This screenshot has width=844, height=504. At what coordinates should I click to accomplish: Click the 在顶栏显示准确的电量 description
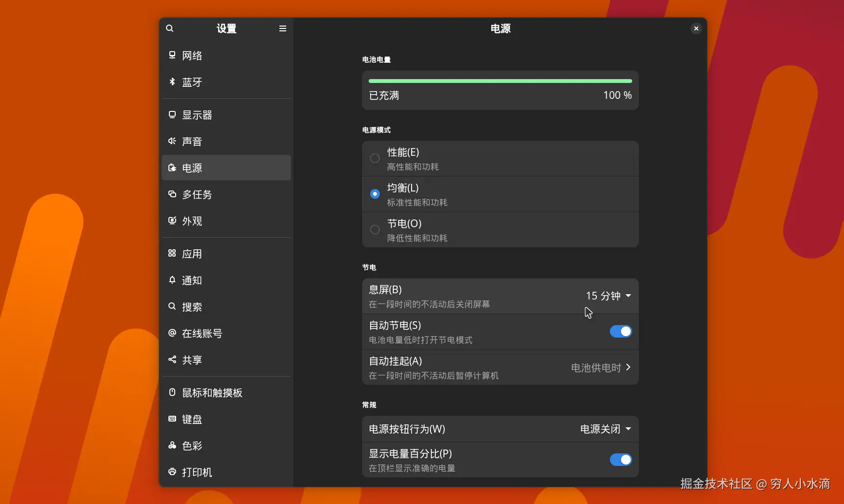pos(412,468)
